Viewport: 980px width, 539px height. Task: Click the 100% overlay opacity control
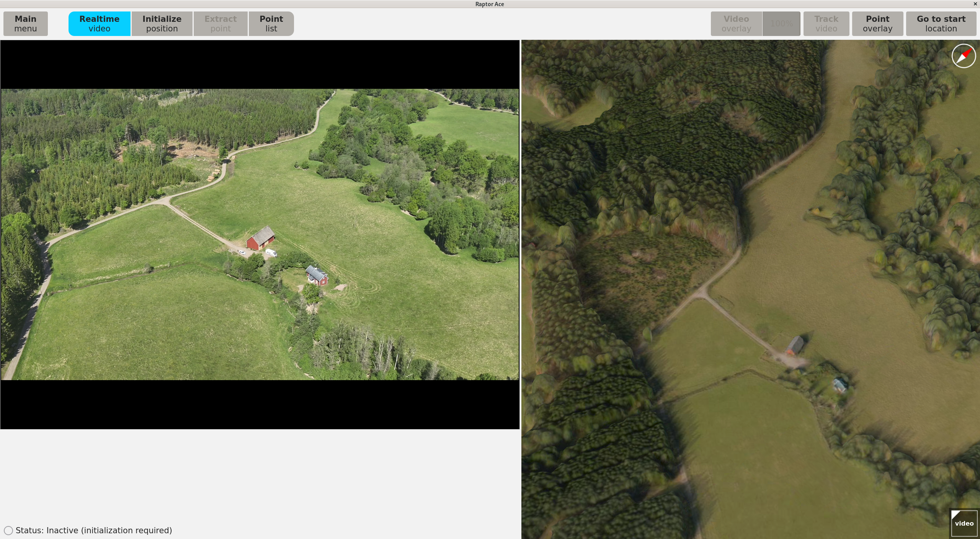(x=781, y=24)
